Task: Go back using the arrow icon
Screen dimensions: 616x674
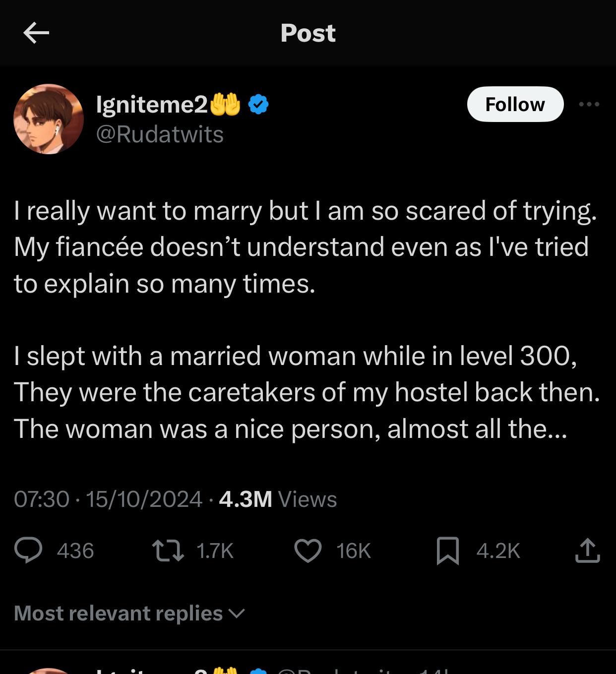Action: 36,33
